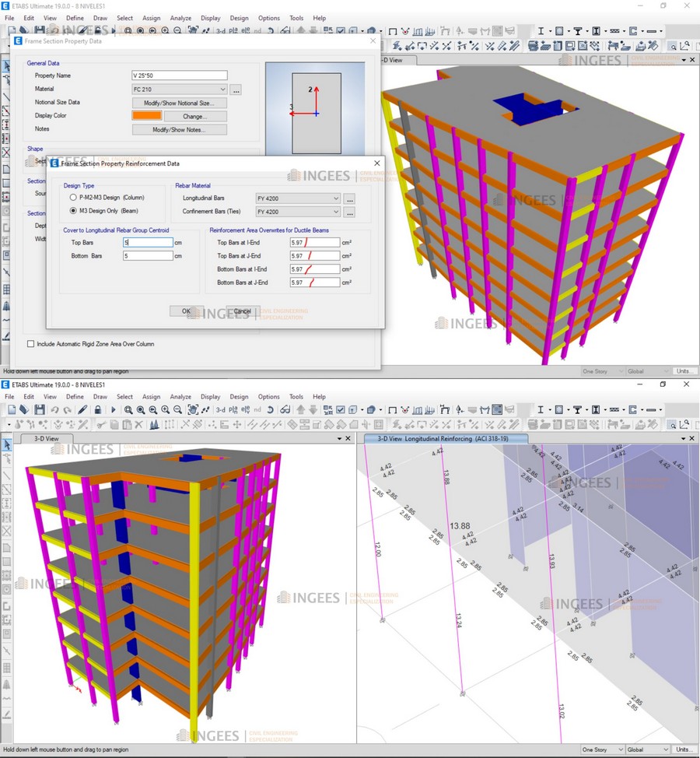Click the orange Display Color swatch

[147, 116]
